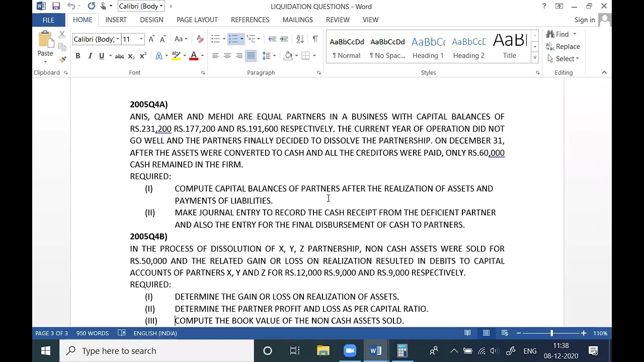Open Numbering list dropdown arrow
The width and height of the screenshot is (644, 362).
242,39
